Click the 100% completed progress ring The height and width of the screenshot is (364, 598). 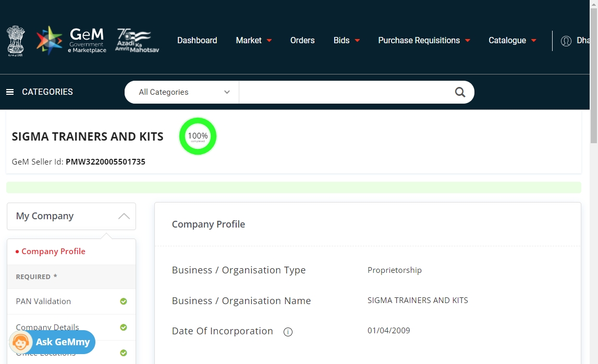pos(198,136)
